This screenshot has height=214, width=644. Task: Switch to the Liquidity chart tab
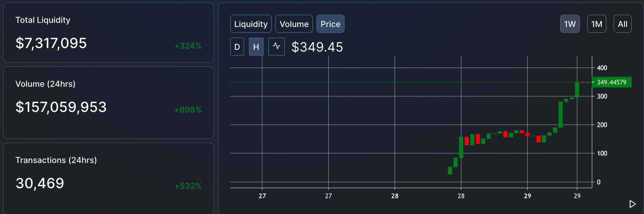pyautogui.click(x=251, y=24)
